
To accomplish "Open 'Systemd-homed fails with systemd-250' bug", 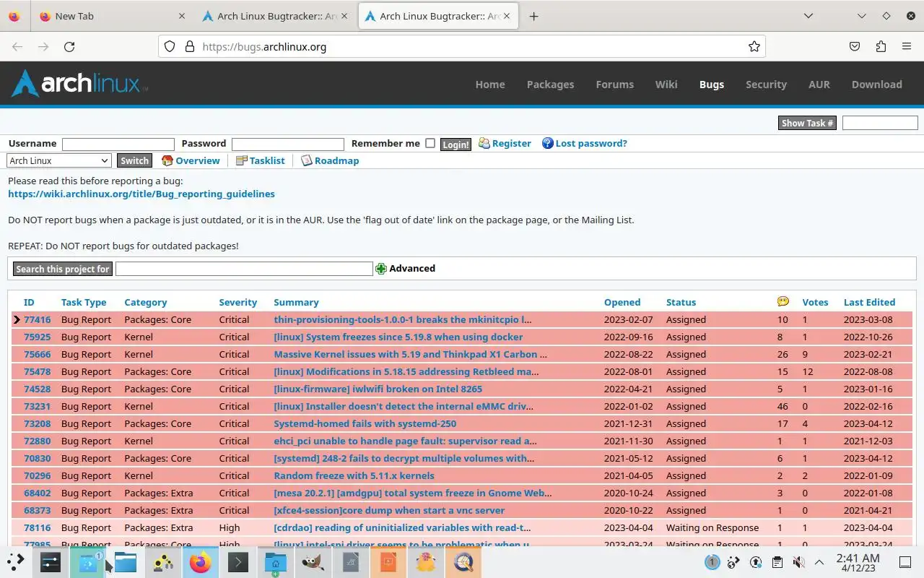I will click(365, 423).
